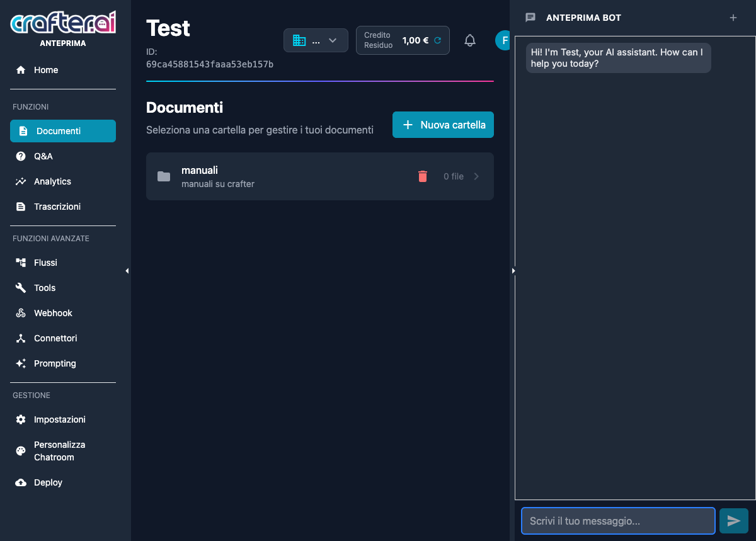This screenshot has width=756, height=541.
Task: Open the organization dropdown selector
Action: point(316,40)
